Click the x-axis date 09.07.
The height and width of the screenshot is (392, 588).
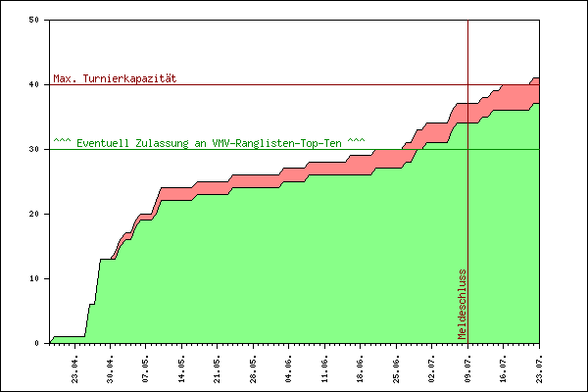coord(468,369)
